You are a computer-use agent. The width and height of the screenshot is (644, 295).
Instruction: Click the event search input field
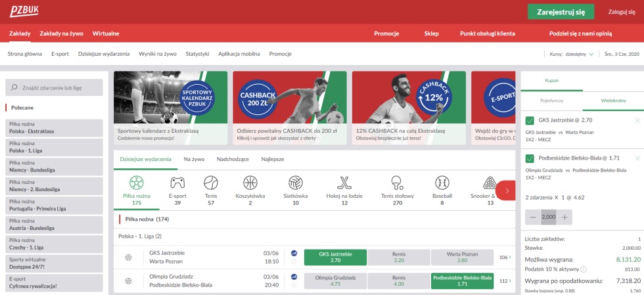(x=54, y=87)
